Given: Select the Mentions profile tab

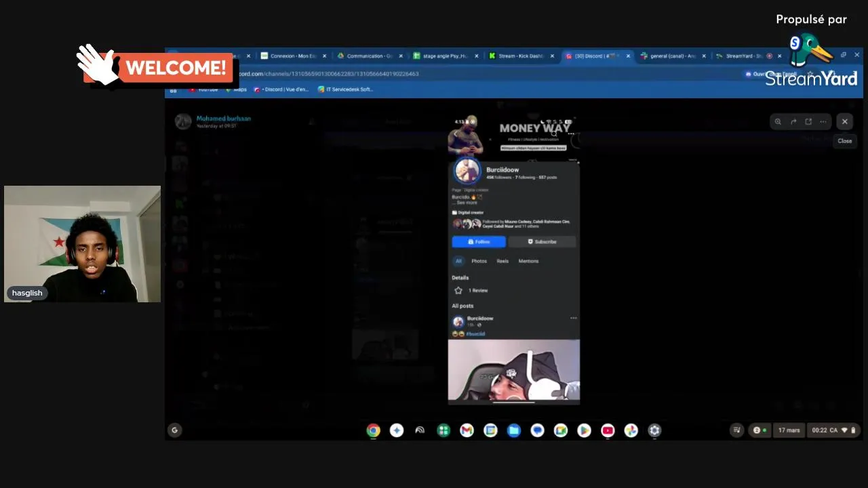Looking at the screenshot, I should [528, 261].
